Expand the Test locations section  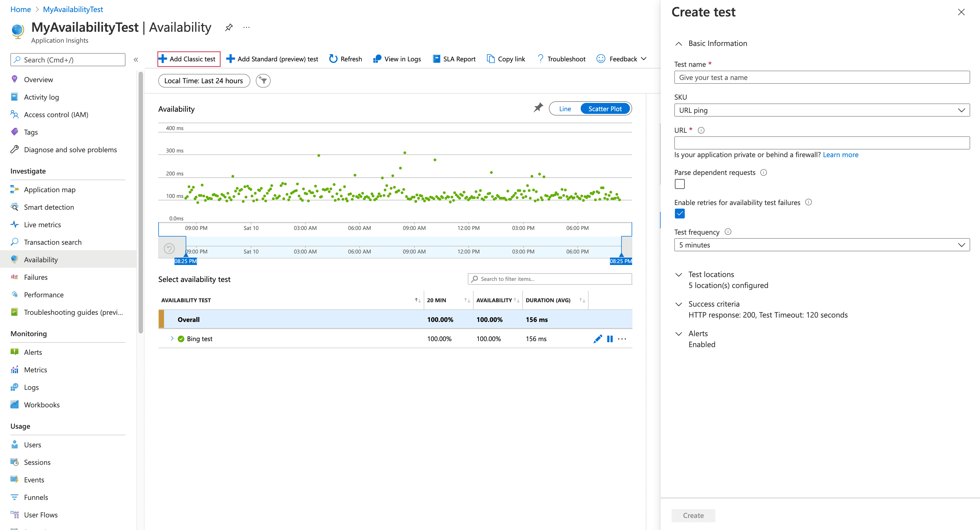(711, 275)
